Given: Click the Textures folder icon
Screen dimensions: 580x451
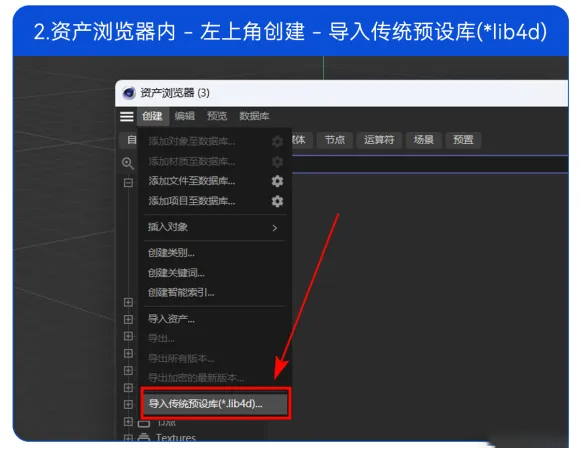Looking at the screenshot, I should coord(144,438).
